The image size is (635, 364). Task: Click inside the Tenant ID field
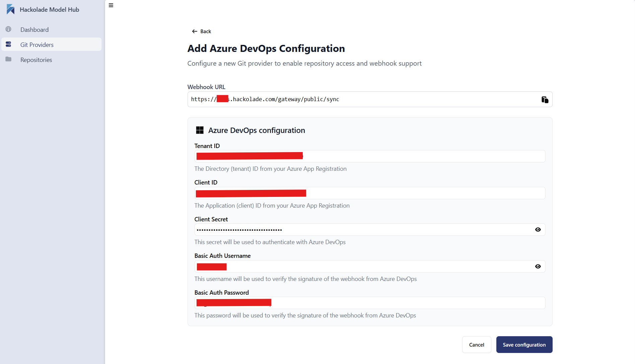point(368,156)
